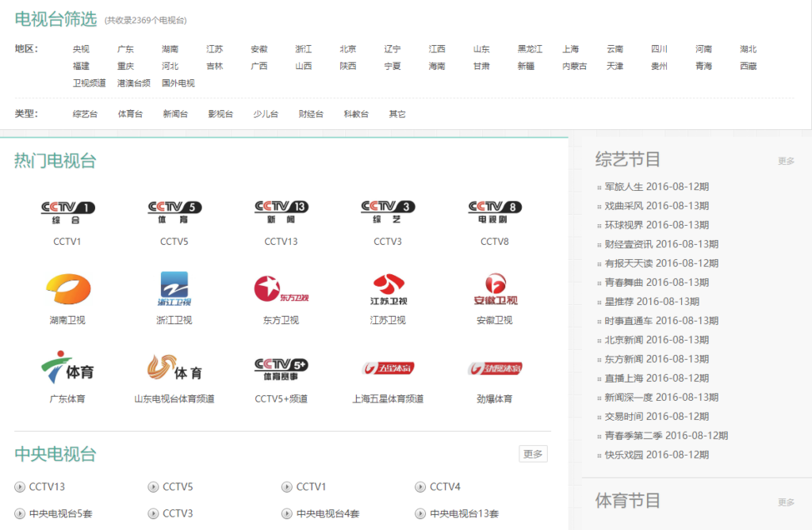Filter by 体育台 channel type
This screenshot has width=812, height=530.
[130, 114]
